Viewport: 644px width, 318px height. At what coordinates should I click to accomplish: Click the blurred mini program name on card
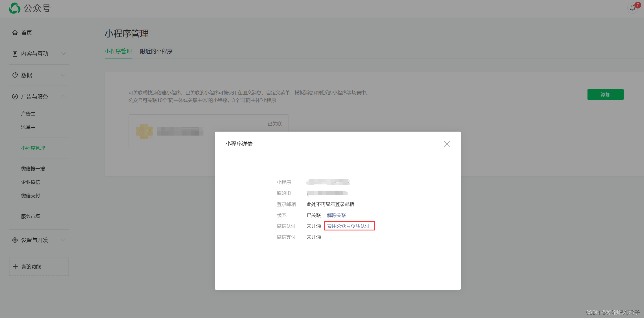coord(180,131)
